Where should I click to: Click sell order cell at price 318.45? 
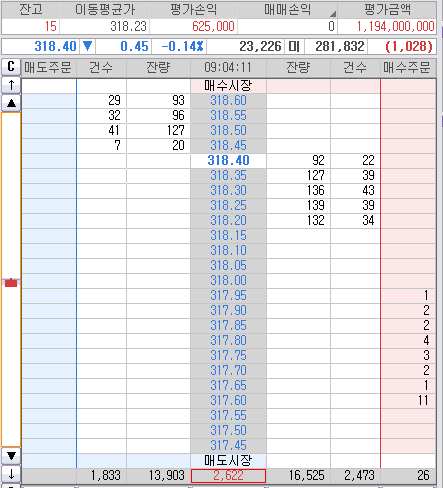(x=49, y=146)
